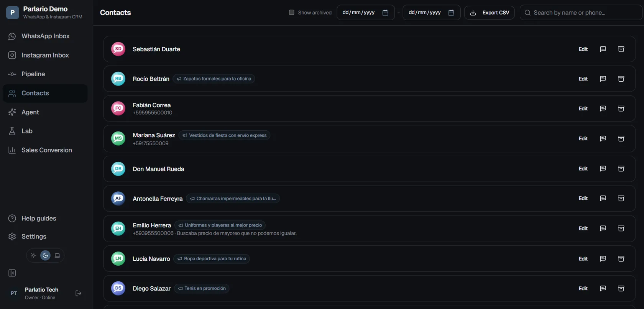
Task: Go to WhatsApp Inbox in sidebar
Action: (45, 36)
